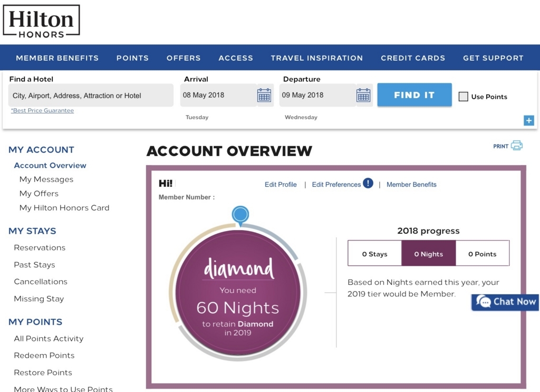Open the Departure date calendar icon
This screenshot has height=392, width=540.
click(x=363, y=95)
